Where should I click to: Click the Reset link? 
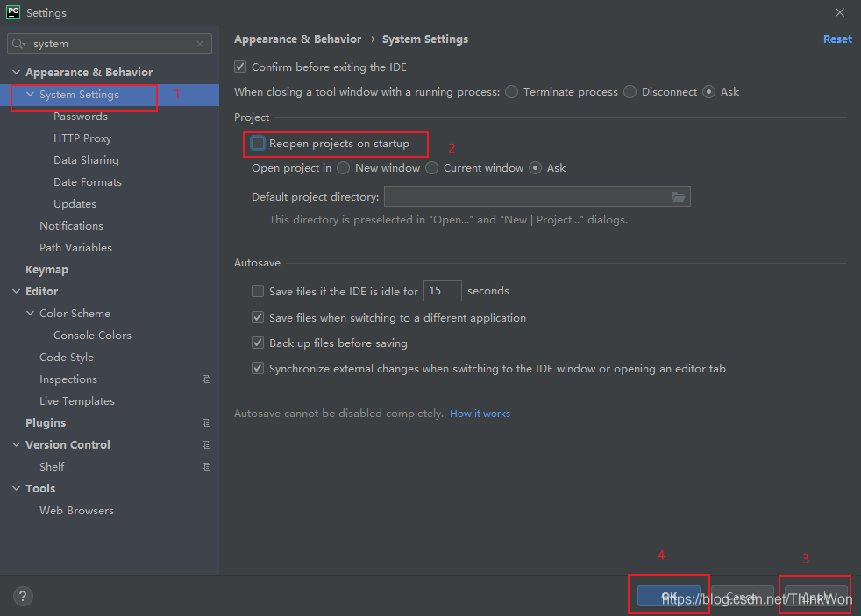(836, 39)
